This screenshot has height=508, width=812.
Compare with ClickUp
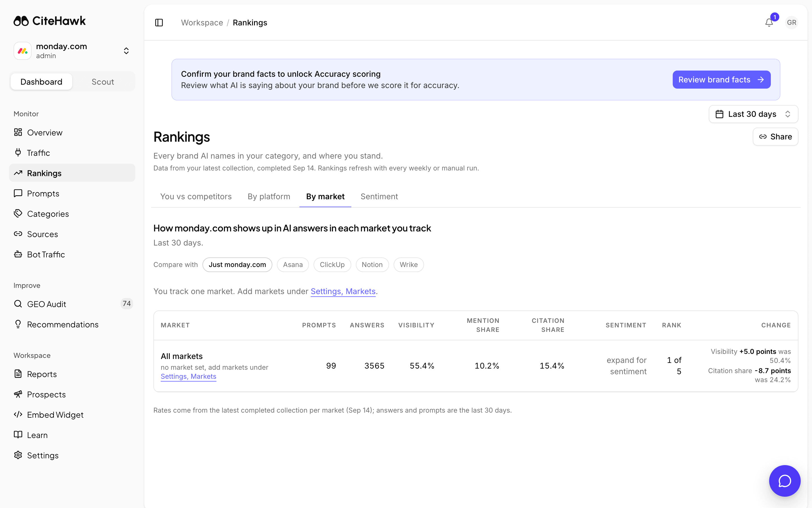332,265
